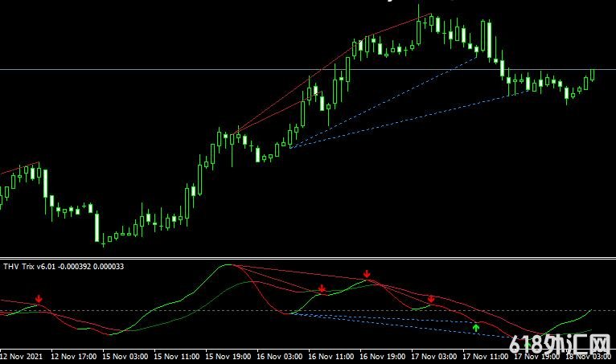
Task: Click the last candlestick on the right
Action: (593, 75)
